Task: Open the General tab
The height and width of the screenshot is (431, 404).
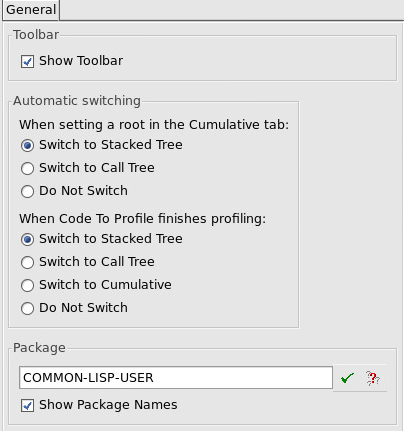Action: [x=31, y=10]
